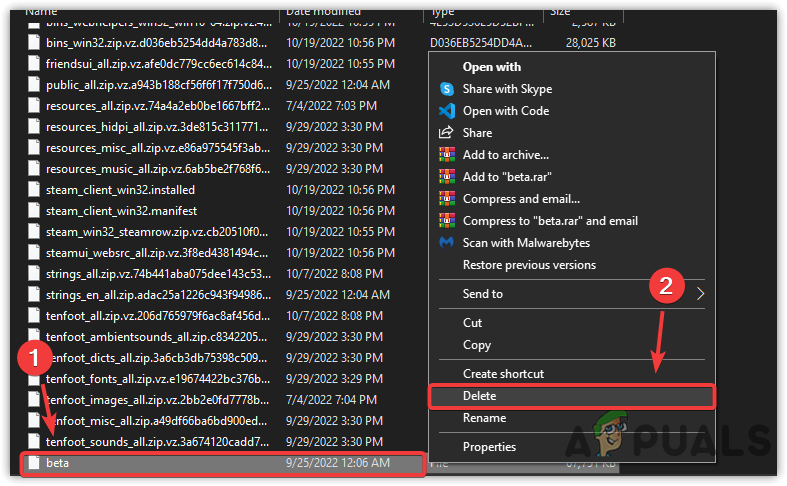Select the file named beta
Image resolution: width=787 pixels, height=486 pixels.
[57, 463]
